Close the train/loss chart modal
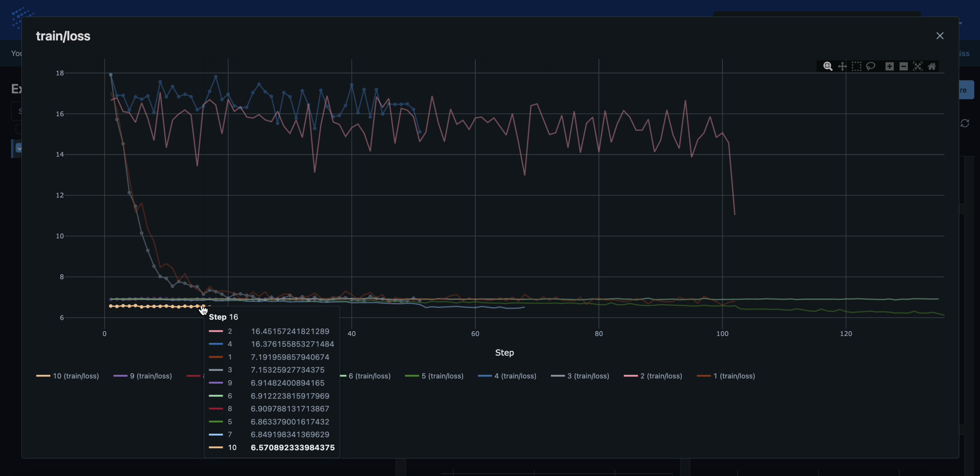The width and height of the screenshot is (980, 476). click(940, 36)
